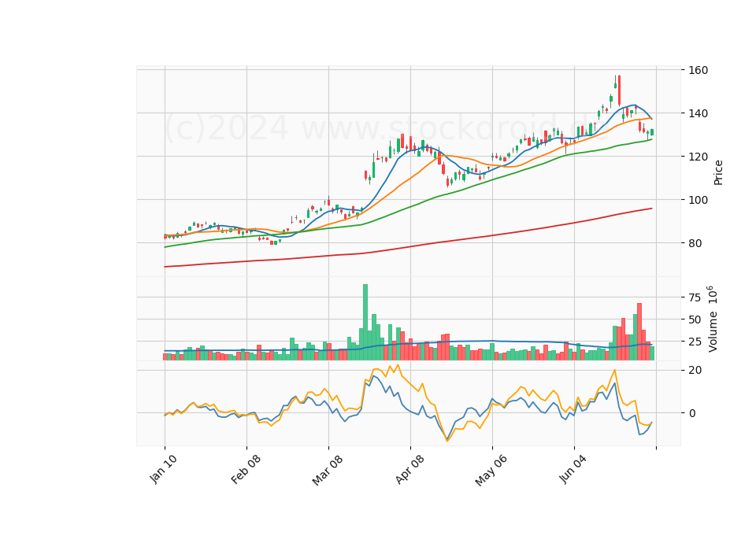Click the tallest green volume bar in March

click(365, 323)
